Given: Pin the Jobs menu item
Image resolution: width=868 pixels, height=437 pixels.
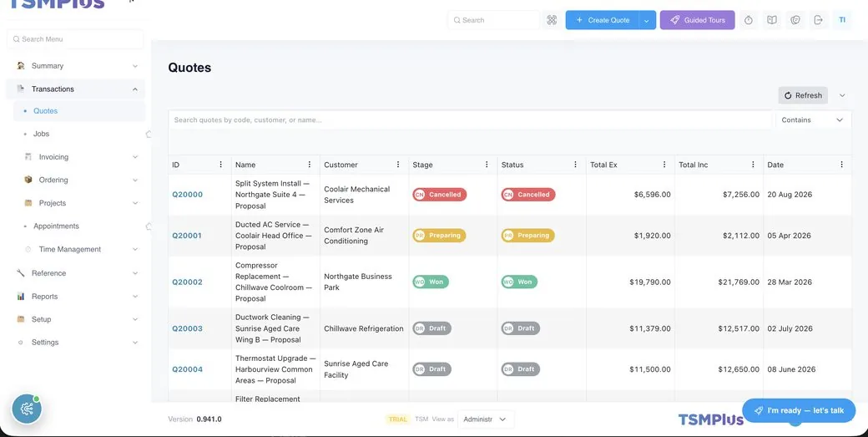Looking at the screenshot, I should [x=149, y=134].
